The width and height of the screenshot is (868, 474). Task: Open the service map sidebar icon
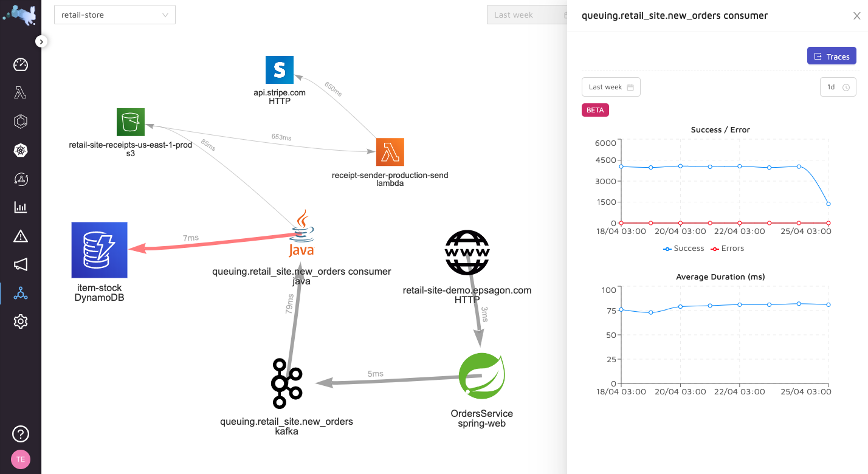click(x=21, y=293)
